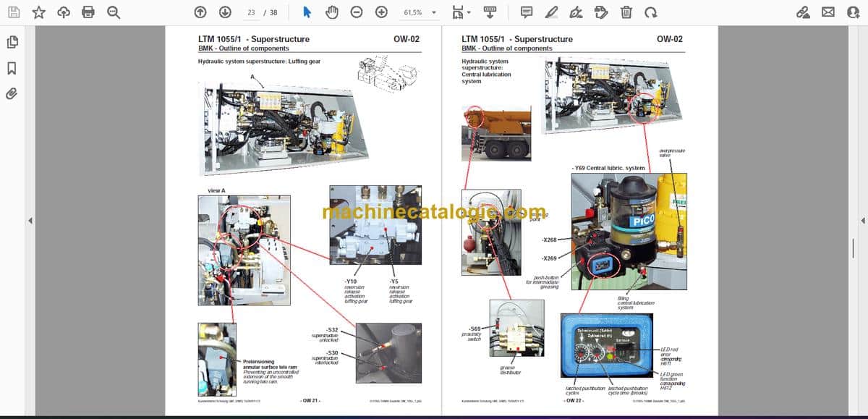Activate the Hand pan tool

tap(332, 12)
